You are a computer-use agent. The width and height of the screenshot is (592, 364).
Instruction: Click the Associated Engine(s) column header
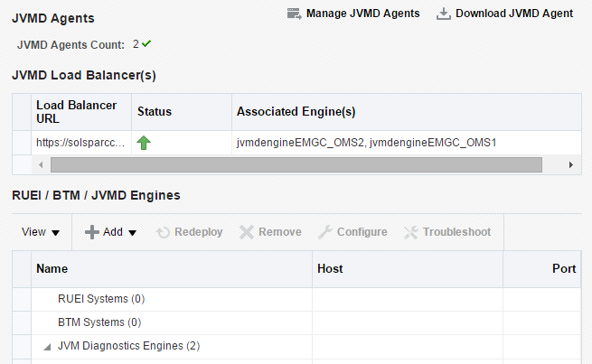407,112
